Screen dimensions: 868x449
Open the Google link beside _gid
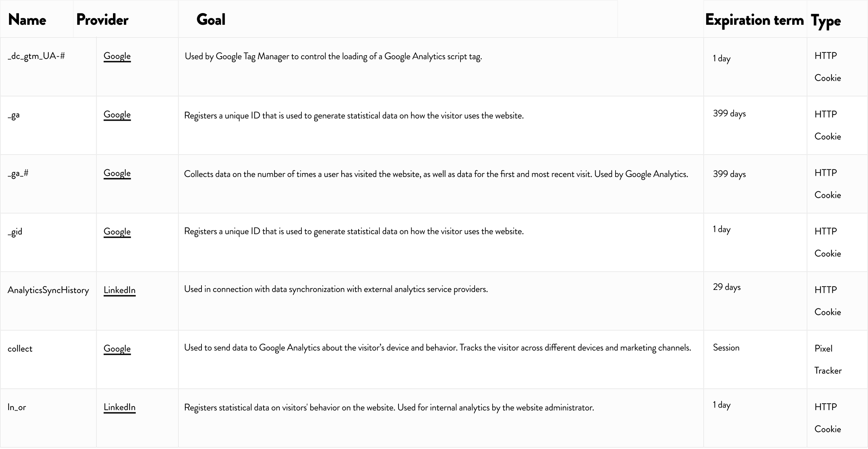tap(117, 232)
